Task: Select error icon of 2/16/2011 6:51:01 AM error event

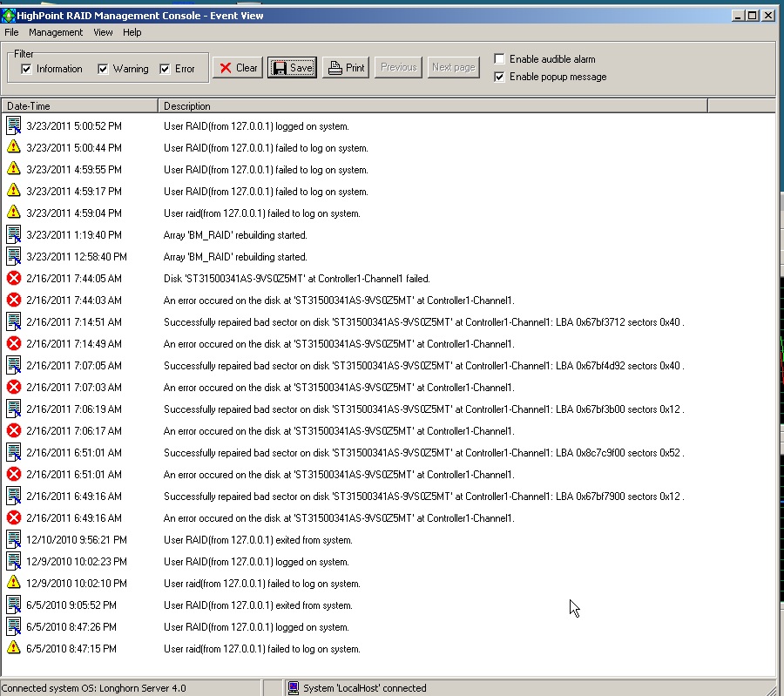Action: coord(13,474)
